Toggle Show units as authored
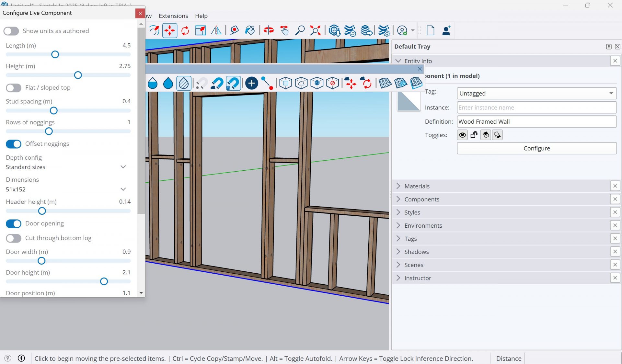Viewport: 622px width, 364px height. click(x=11, y=31)
